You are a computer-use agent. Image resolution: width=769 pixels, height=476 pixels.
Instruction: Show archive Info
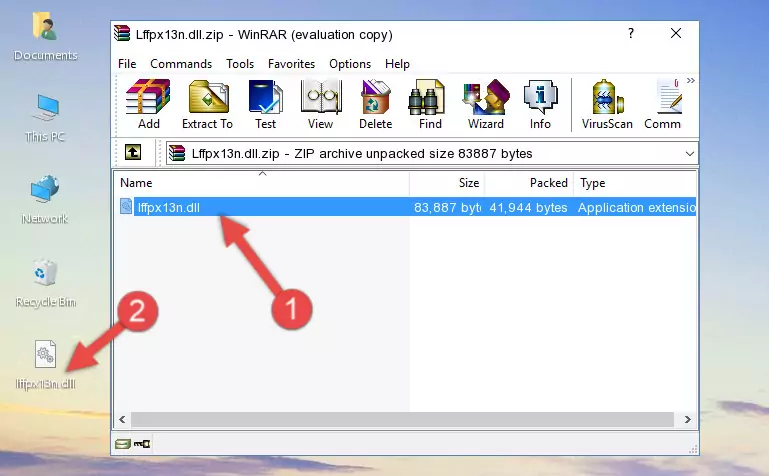coord(540,104)
